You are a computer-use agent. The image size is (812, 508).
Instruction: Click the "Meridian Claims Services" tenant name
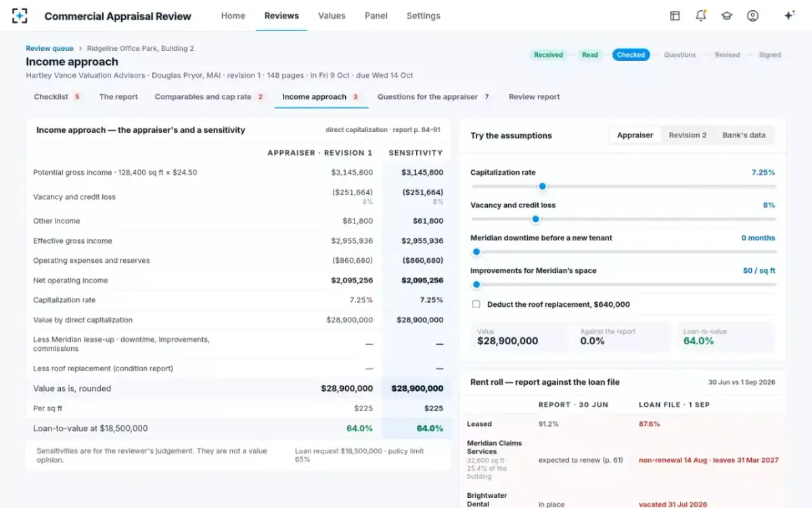coord(495,447)
